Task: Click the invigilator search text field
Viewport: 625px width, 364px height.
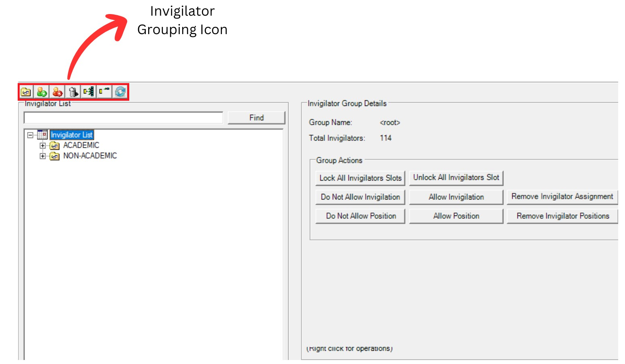Action: coord(123,118)
